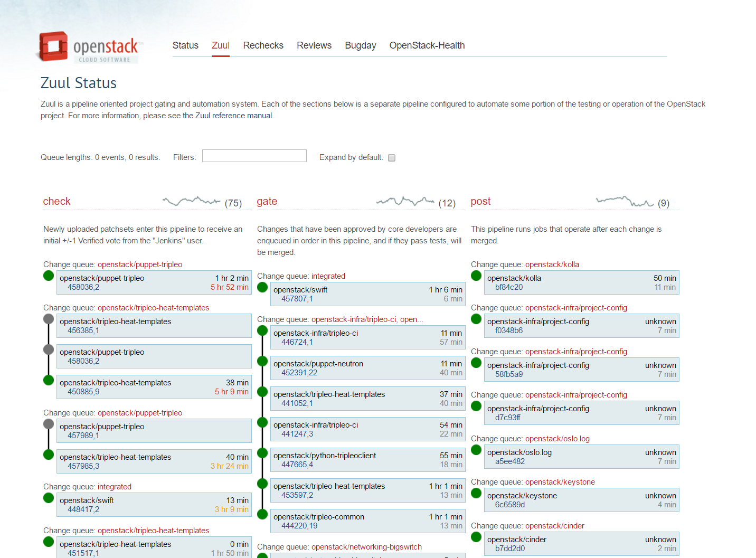Expand the puppet-neutron 452391,22 change panel

click(x=368, y=368)
